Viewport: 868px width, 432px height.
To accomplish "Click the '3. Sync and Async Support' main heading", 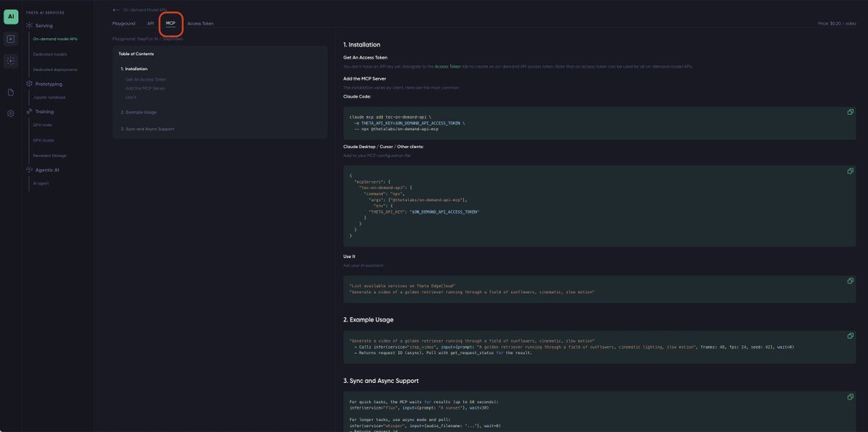I will point(381,381).
